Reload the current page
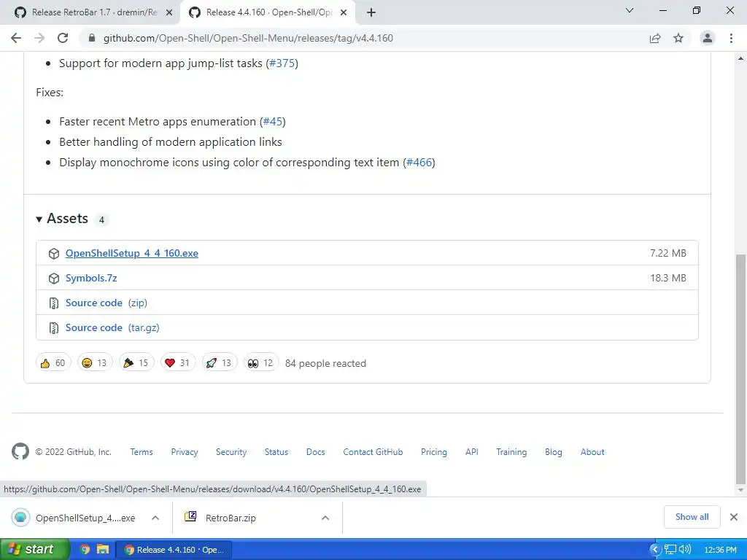Screen dimensions: 747x560 click(63, 38)
